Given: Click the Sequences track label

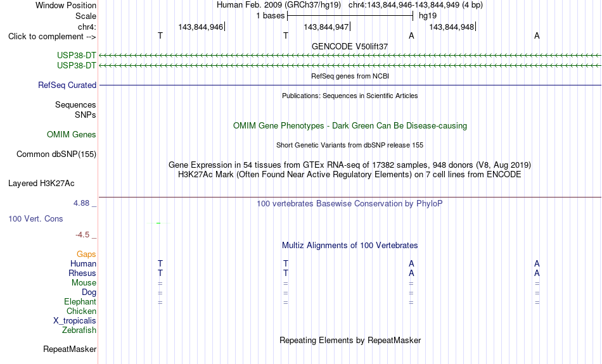Looking at the screenshot, I should (75, 104).
